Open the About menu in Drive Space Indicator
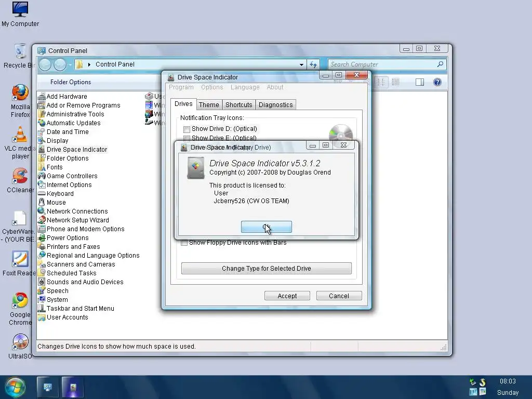Screen dimensions: 532x399 (x=275, y=87)
